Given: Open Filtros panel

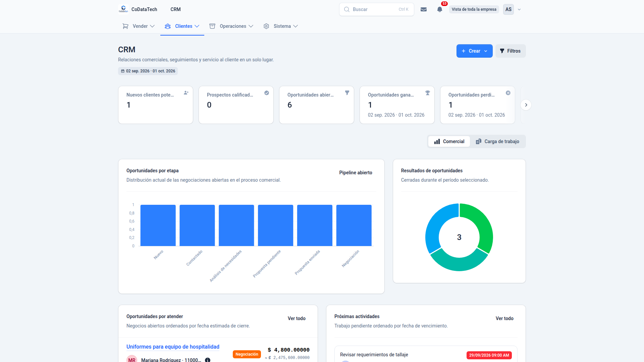Looking at the screenshot, I should 510,51.
